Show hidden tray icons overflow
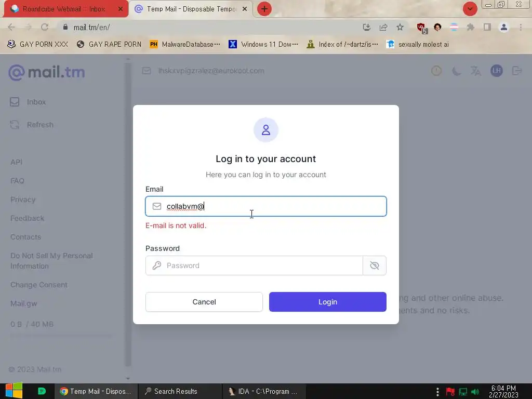This screenshot has width=532, height=399. tap(437, 391)
